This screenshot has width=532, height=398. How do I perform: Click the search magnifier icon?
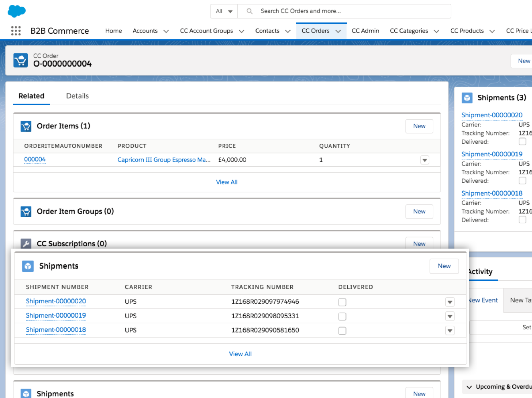tap(249, 11)
